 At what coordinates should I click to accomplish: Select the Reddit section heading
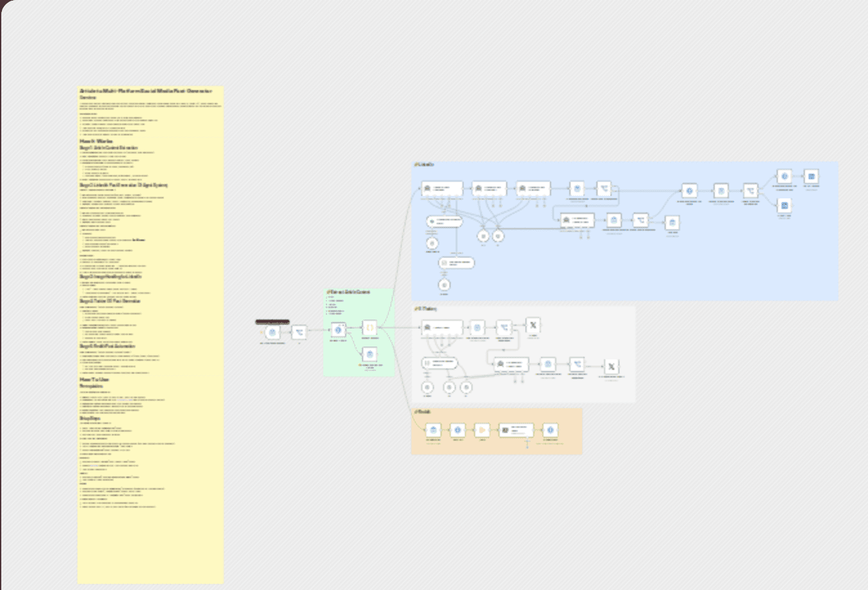pyautogui.click(x=422, y=412)
